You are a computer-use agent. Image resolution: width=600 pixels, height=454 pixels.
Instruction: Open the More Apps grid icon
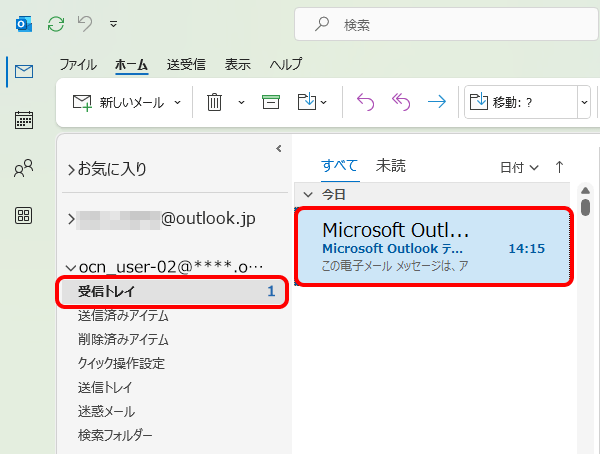[x=24, y=216]
